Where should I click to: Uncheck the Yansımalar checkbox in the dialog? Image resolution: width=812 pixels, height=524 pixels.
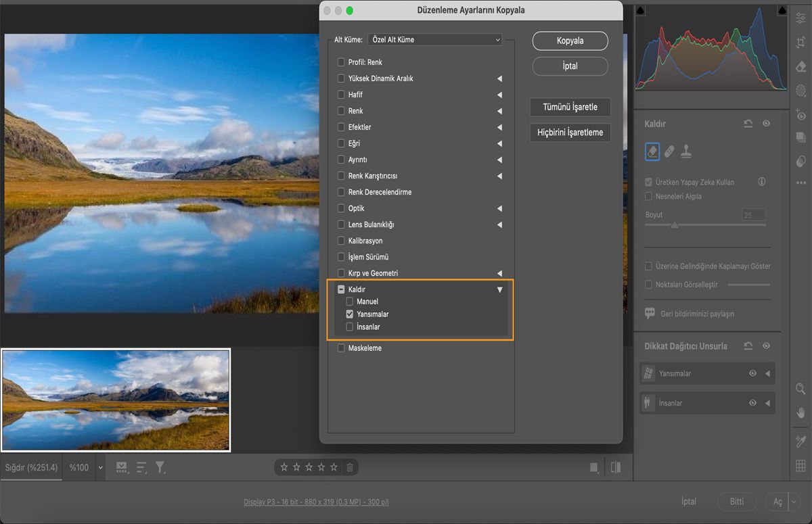[x=350, y=314]
